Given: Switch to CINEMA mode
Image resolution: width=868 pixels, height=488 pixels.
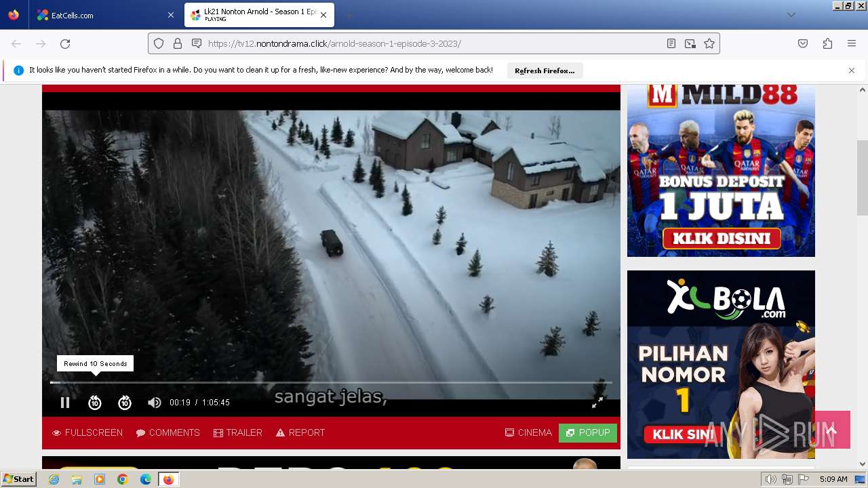Looking at the screenshot, I should tap(528, 432).
